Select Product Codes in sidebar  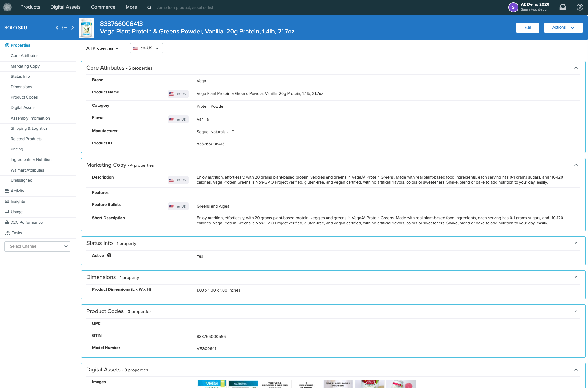[x=24, y=97]
